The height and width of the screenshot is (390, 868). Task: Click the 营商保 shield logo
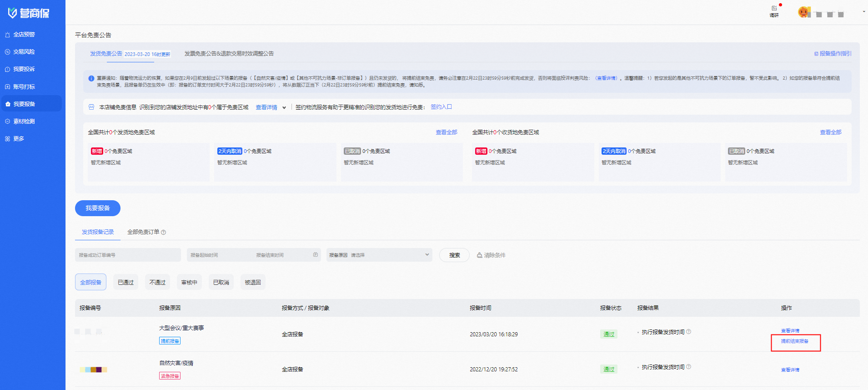28,13
